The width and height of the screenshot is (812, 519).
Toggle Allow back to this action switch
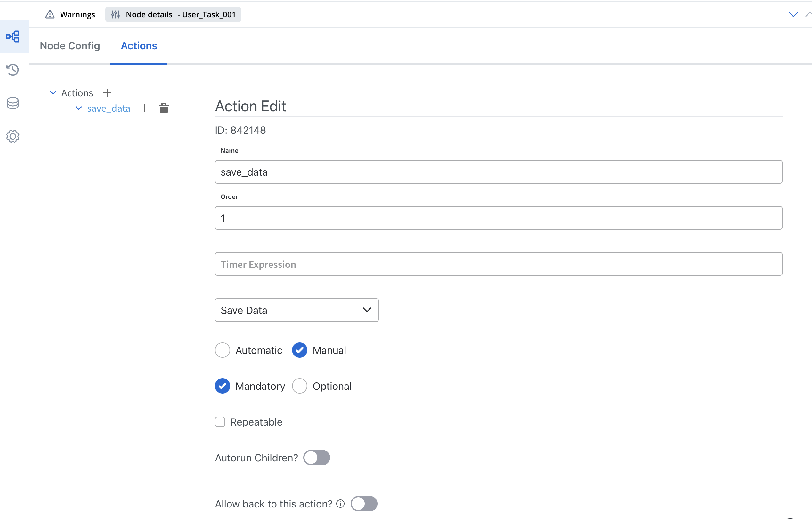tap(364, 504)
